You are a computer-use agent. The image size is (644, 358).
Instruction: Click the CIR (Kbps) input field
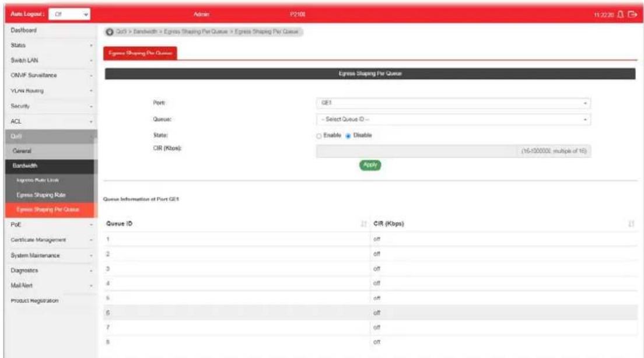[x=453, y=151]
